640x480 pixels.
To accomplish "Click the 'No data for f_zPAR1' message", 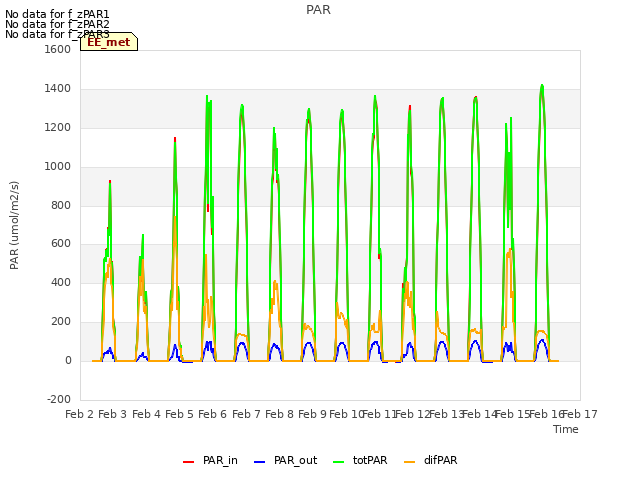I will click(x=57, y=14).
